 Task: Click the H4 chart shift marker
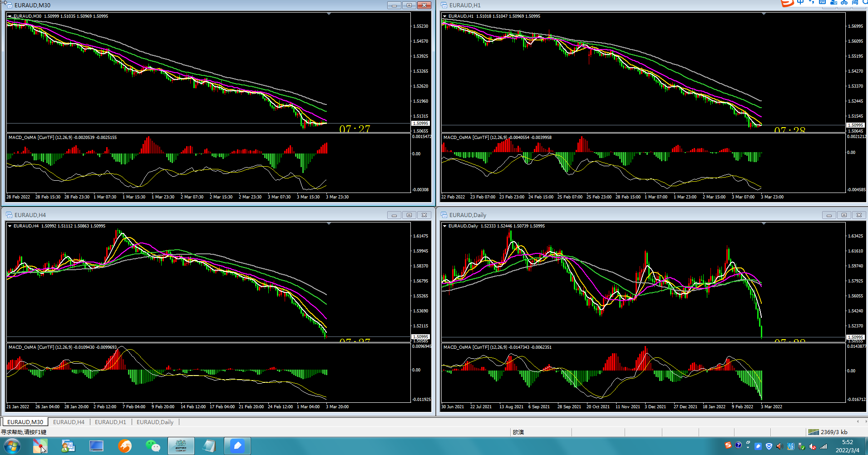coord(329,224)
